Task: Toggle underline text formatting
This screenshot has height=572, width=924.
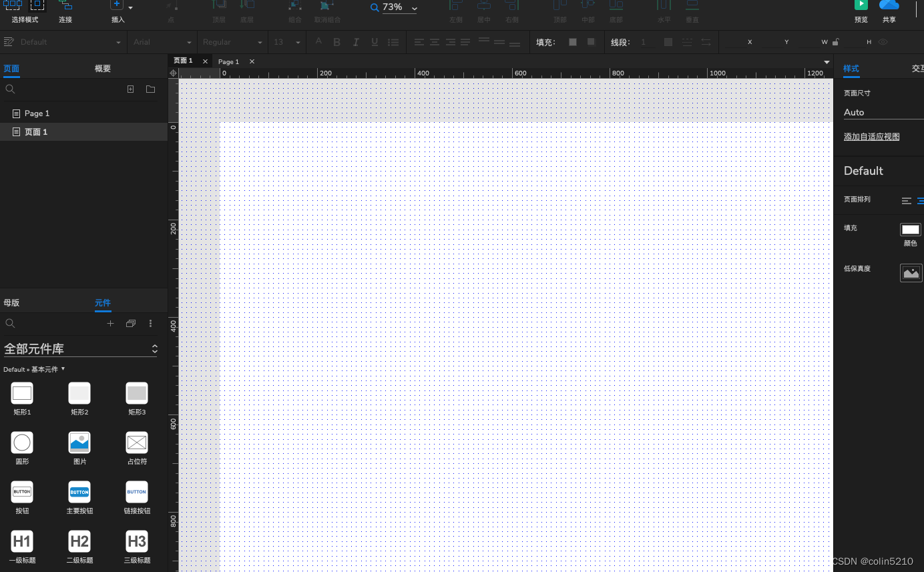Action: click(x=375, y=42)
